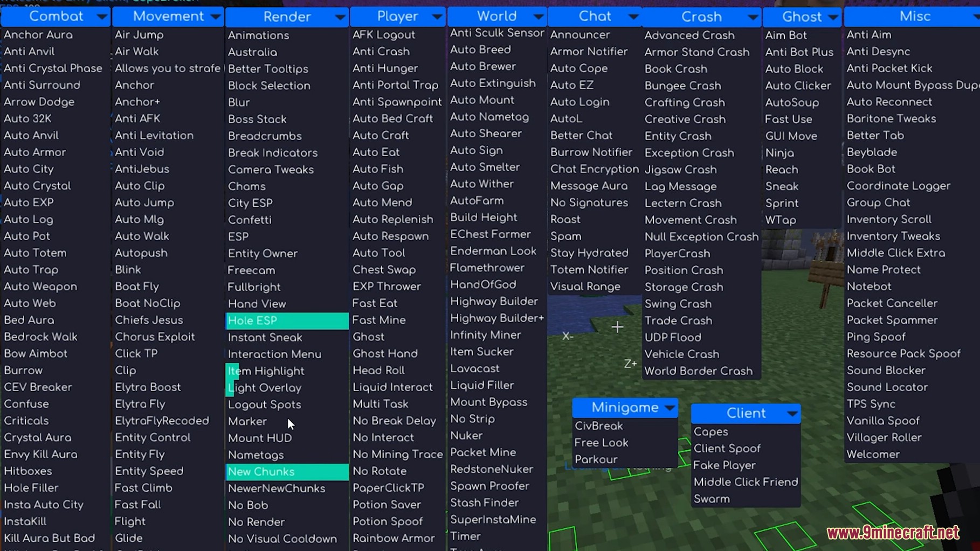Screen dimensions: 980x551
Task: Enable the Fullbright module
Action: click(x=287, y=287)
